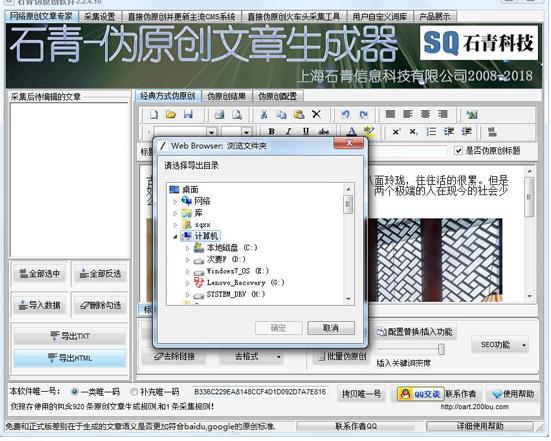Toggle Italic formatting
This screenshot has height=441, width=551.
coord(289,131)
